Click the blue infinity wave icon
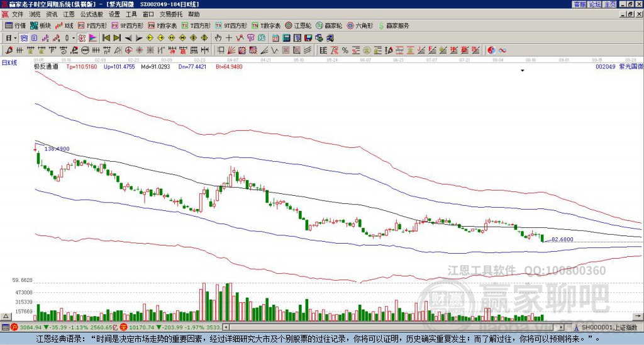Image resolution: width=644 pixels, height=345 pixels. click(x=502, y=50)
